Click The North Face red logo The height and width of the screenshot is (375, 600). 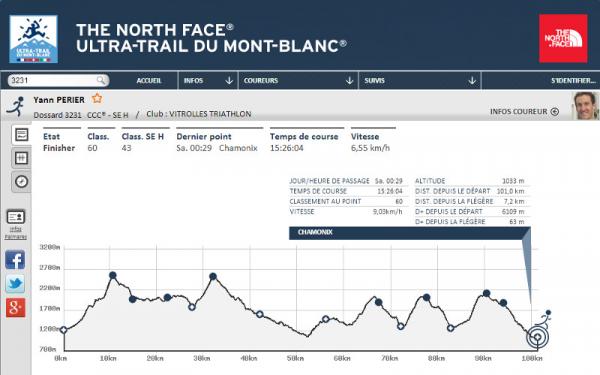(563, 39)
